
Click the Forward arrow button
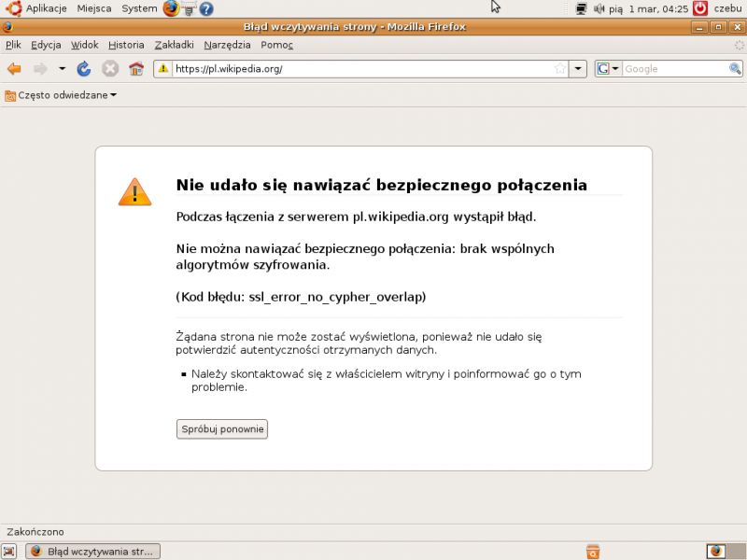[40, 69]
